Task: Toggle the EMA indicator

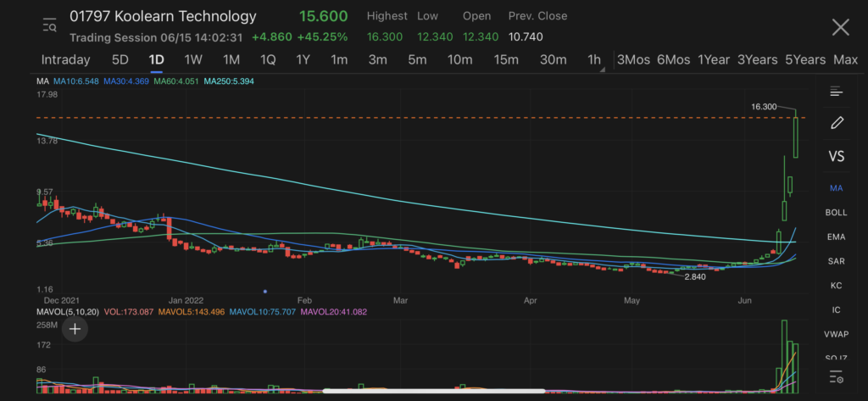Action: (x=836, y=237)
